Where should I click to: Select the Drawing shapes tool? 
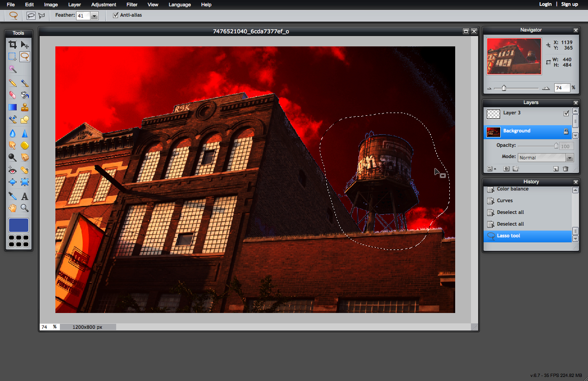[25, 119]
